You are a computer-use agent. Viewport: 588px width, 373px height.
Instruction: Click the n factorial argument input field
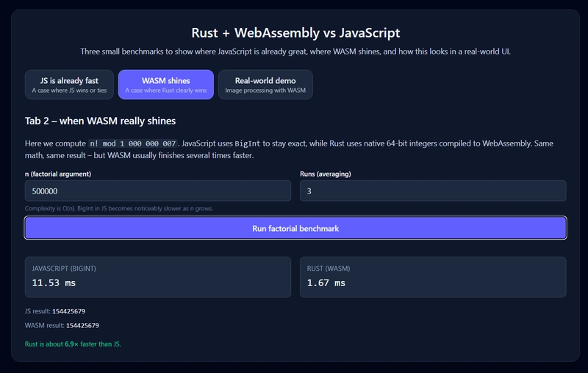pyautogui.click(x=158, y=191)
